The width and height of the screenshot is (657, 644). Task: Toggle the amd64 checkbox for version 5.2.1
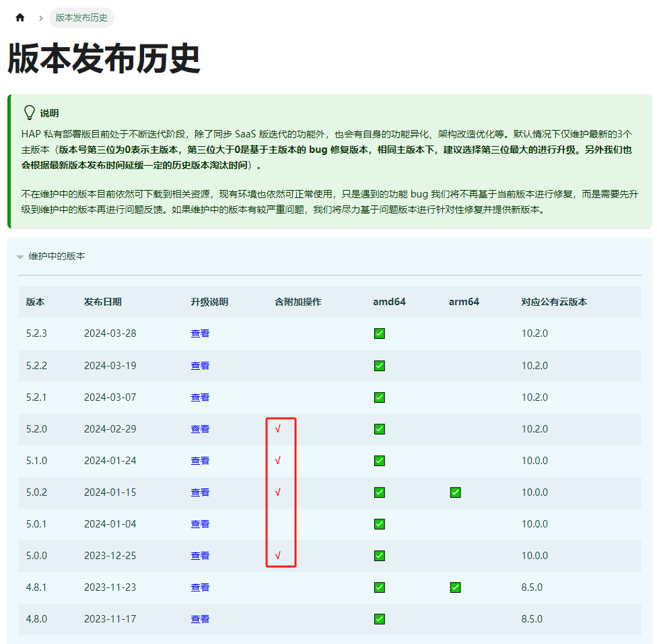click(379, 397)
